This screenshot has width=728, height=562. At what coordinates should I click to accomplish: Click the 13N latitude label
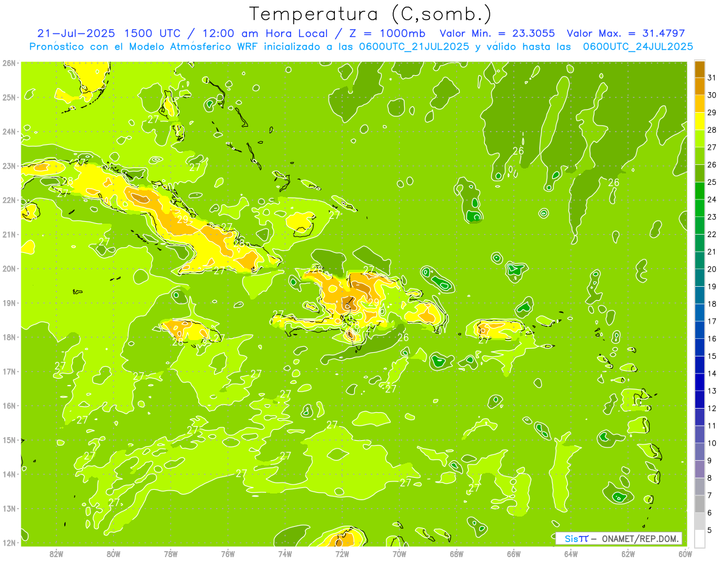tap(8, 508)
